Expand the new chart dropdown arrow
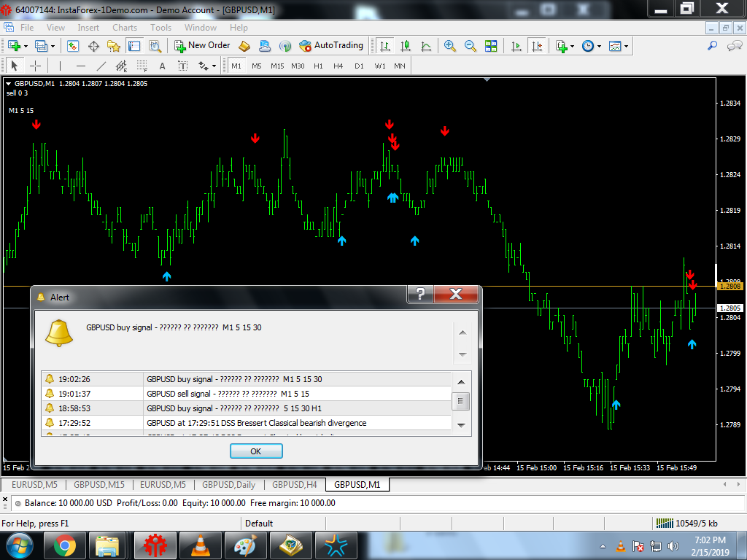 26,46
